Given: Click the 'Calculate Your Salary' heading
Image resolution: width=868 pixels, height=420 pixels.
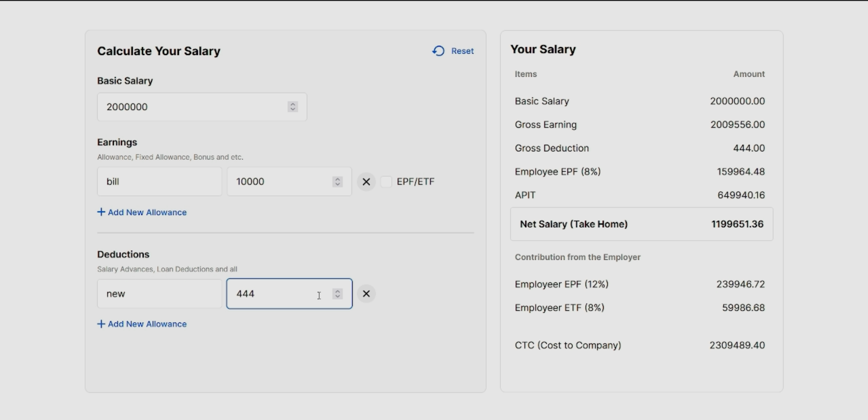Looking at the screenshot, I should (x=159, y=51).
